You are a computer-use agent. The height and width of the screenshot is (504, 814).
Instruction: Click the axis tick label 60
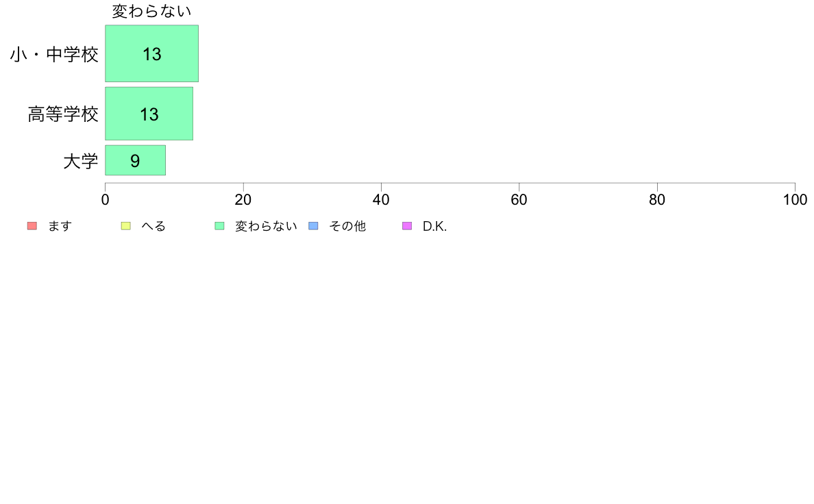click(519, 200)
